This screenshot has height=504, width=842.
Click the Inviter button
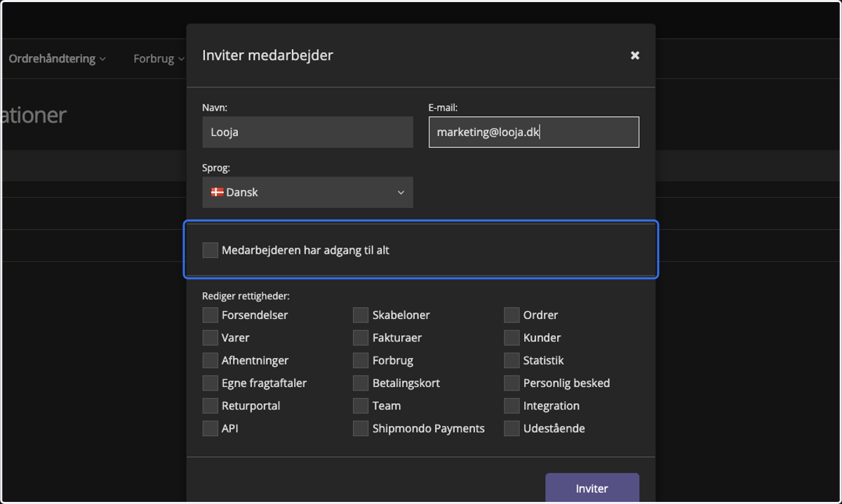592,488
